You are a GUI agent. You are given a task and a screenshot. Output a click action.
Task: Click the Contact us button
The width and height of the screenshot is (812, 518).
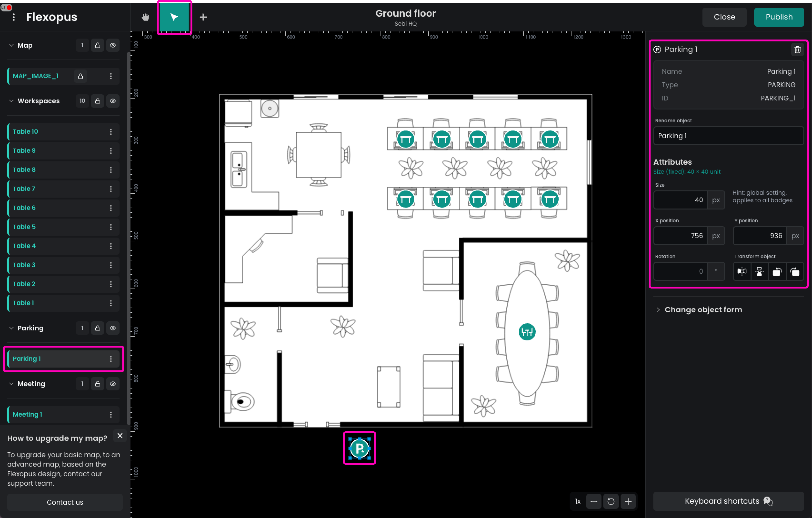pyautogui.click(x=65, y=502)
